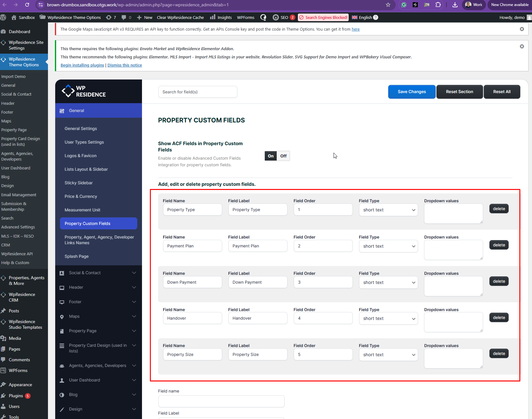Screen dimensions: 532x419
Task: Dismiss the Google Maps API notice
Action: 522,29
